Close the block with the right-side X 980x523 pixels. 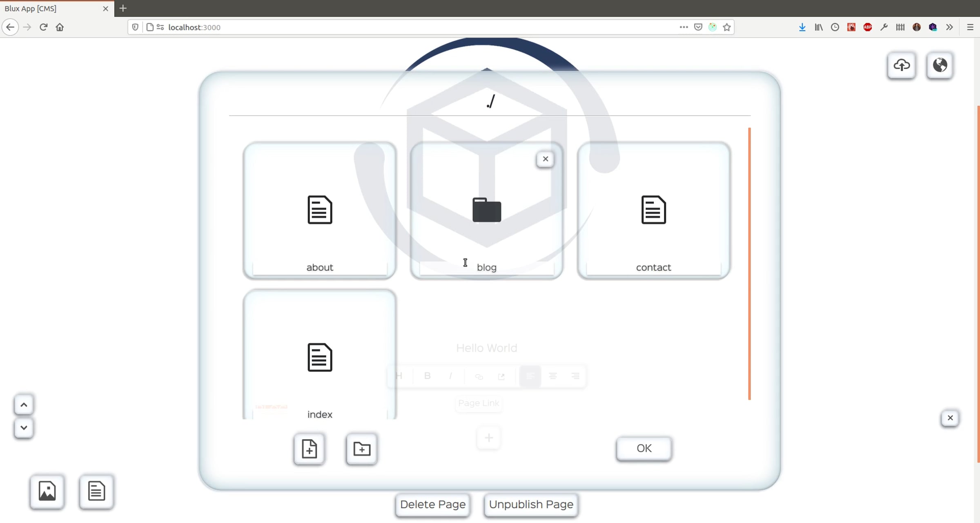tap(950, 418)
